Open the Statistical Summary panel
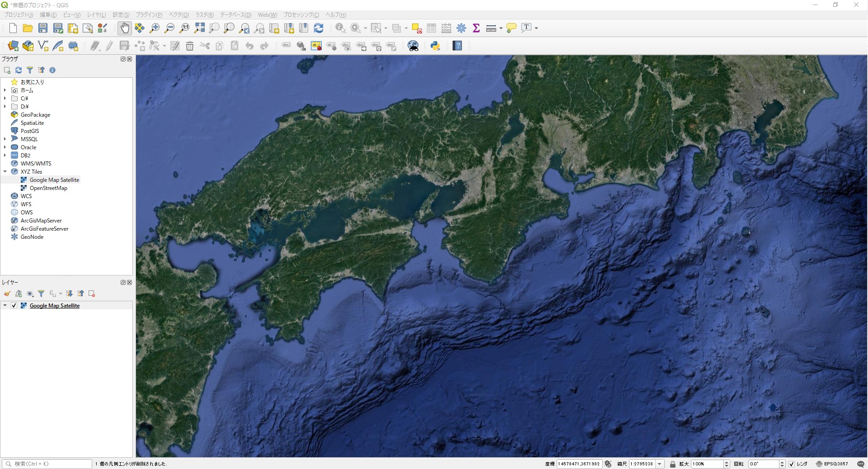This screenshot has height=469, width=868. (476, 28)
